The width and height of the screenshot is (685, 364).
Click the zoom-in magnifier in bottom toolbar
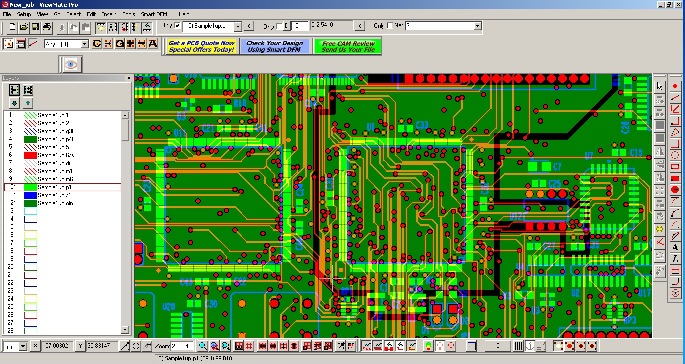click(203, 346)
